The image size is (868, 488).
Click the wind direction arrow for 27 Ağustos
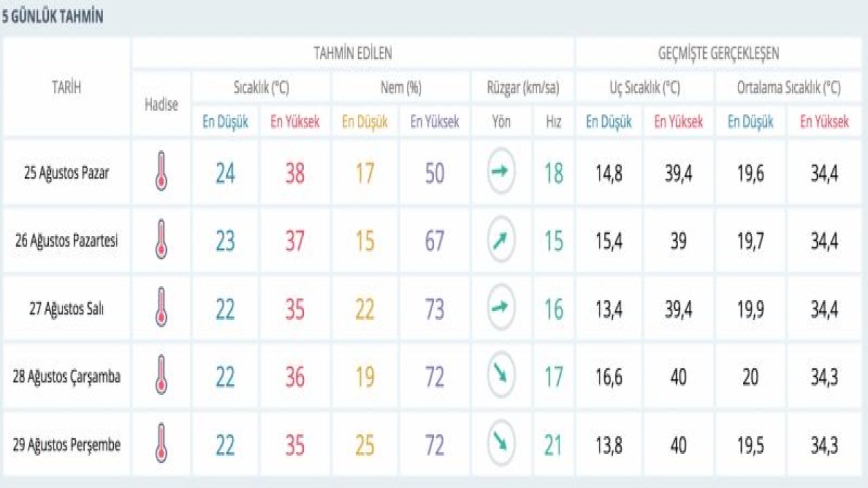click(x=500, y=308)
